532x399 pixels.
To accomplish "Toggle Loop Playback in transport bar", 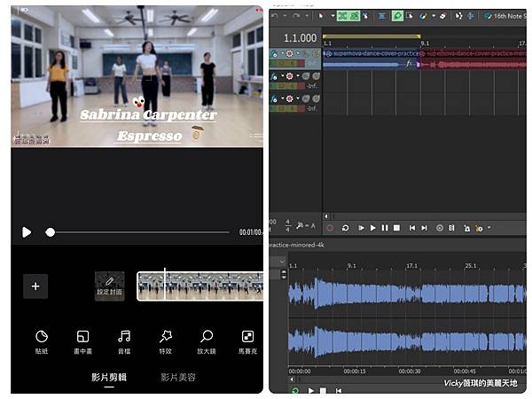I will tap(346, 228).
